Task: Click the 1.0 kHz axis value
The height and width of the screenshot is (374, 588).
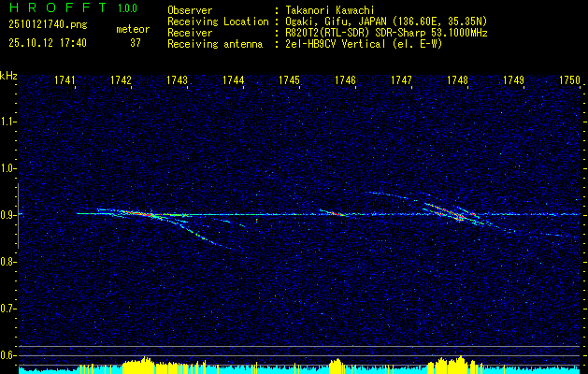Action: coord(7,168)
